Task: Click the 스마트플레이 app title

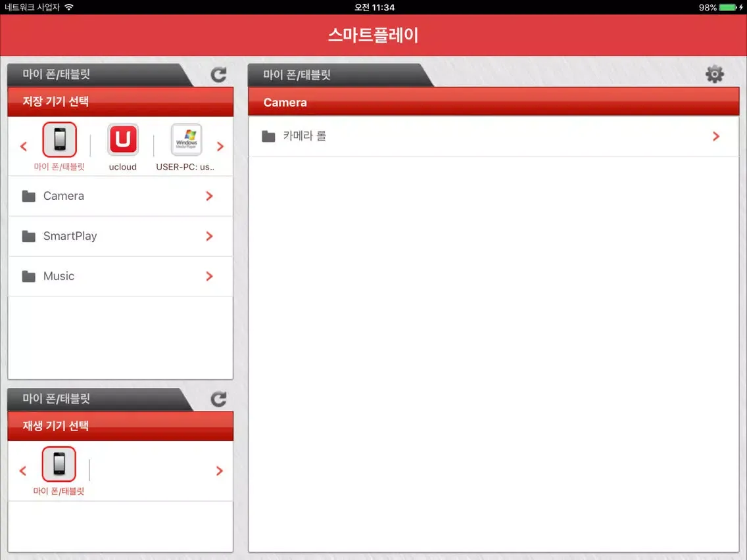Action: tap(373, 35)
